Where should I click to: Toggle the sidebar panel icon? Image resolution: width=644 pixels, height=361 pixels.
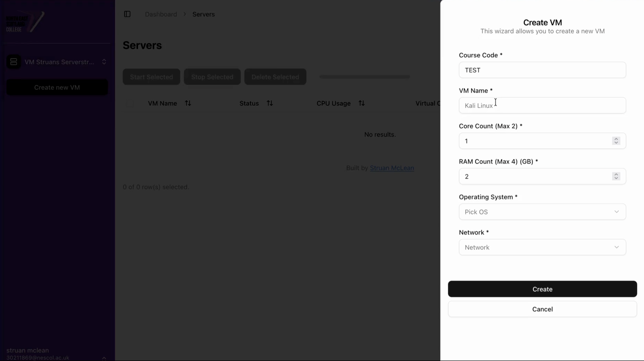click(127, 14)
